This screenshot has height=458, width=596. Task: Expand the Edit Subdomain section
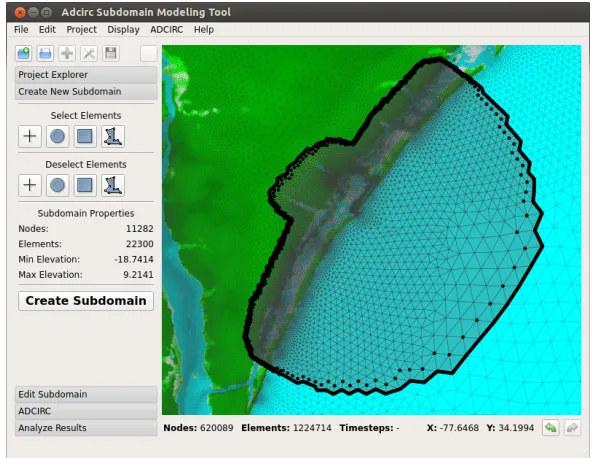(x=86, y=394)
